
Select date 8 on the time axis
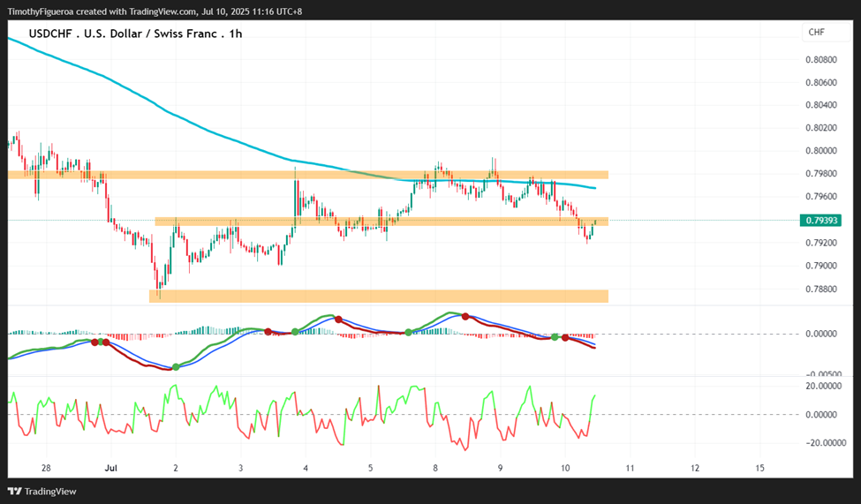click(x=435, y=469)
